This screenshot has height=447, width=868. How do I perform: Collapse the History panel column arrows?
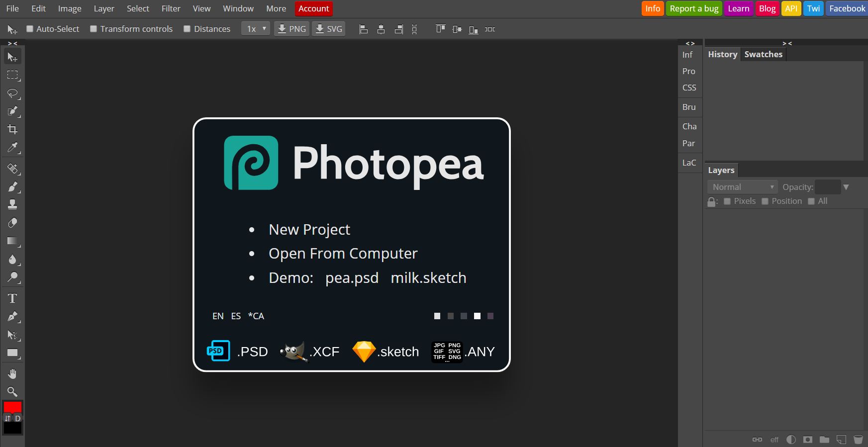click(x=787, y=43)
